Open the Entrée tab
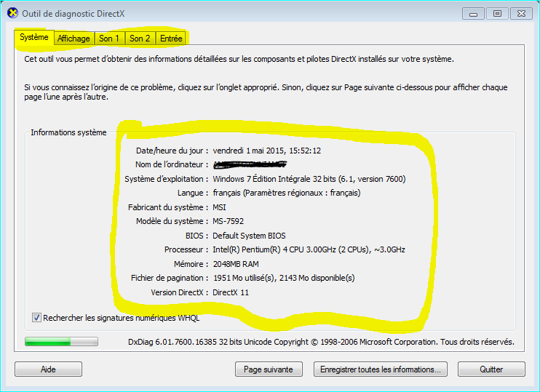Image resolution: width=540 pixels, height=392 pixels. pos(171,39)
